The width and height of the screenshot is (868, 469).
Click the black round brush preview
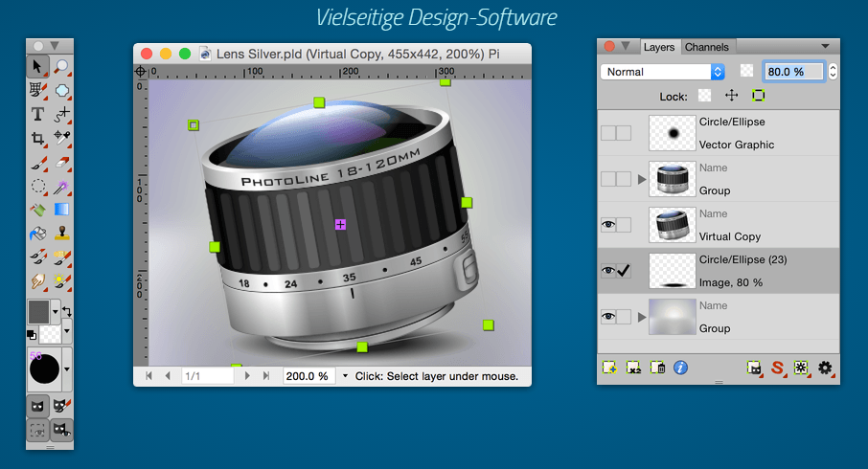(x=44, y=368)
